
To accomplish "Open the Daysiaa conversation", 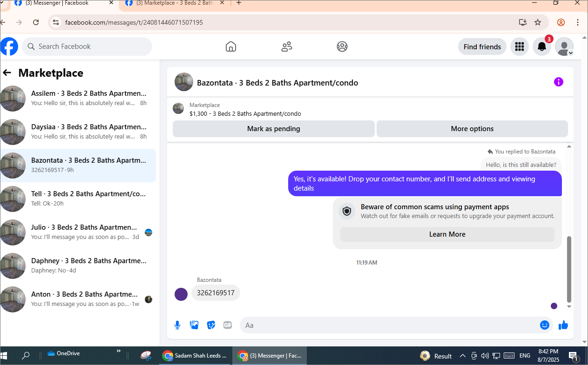I will point(78,132).
